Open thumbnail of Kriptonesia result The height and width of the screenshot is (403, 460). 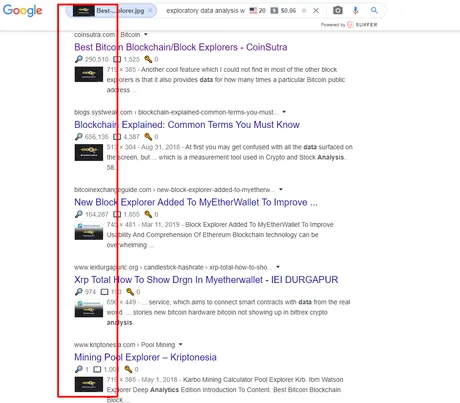coord(89,384)
